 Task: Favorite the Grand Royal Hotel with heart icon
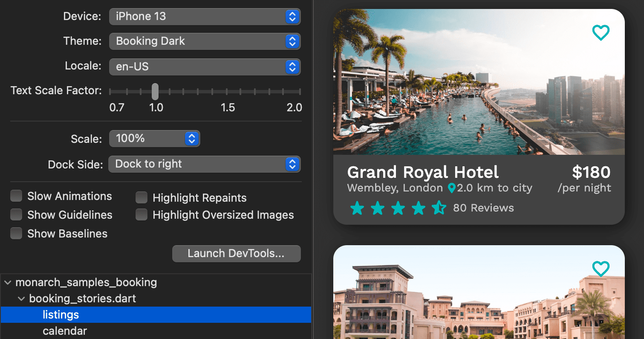[x=601, y=32]
